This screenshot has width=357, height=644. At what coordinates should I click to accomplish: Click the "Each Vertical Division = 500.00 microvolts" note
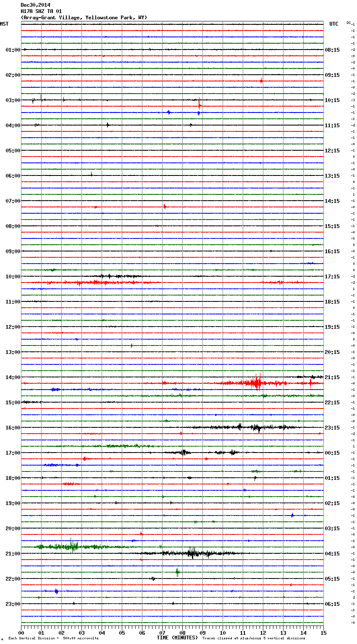coord(53,638)
